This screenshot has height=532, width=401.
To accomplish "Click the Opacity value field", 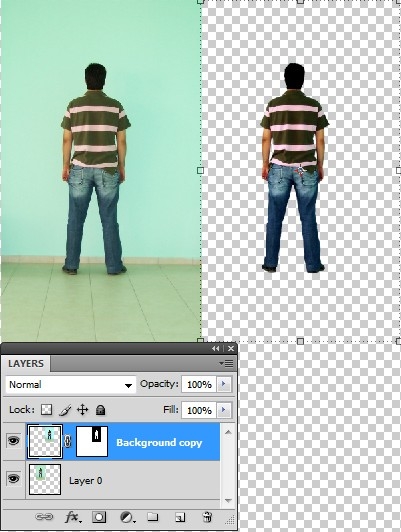I will tap(199, 384).
